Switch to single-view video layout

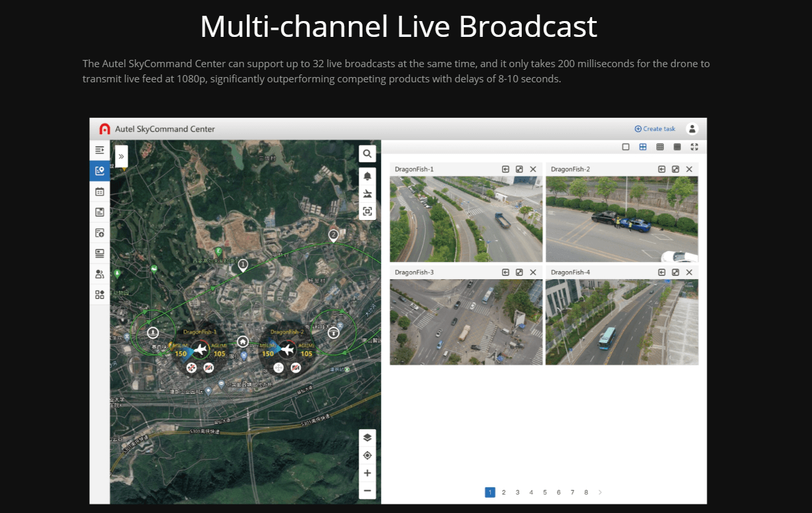[626, 147]
